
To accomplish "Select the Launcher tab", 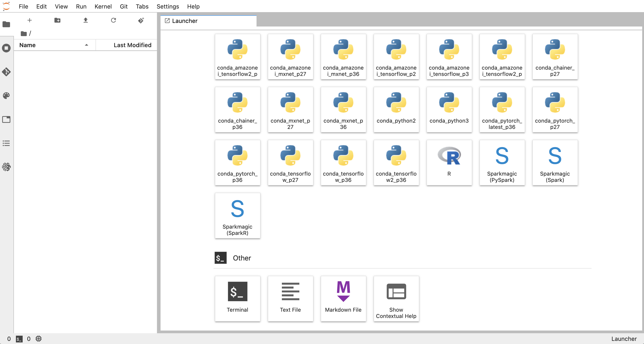I will tap(209, 21).
